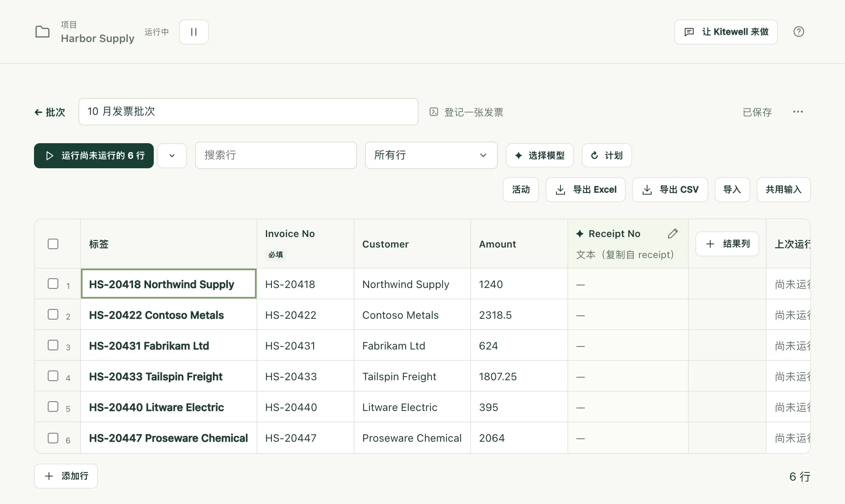
Task: Select label cell HS-20418 Northwind Supply
Action: coord(169,284)
